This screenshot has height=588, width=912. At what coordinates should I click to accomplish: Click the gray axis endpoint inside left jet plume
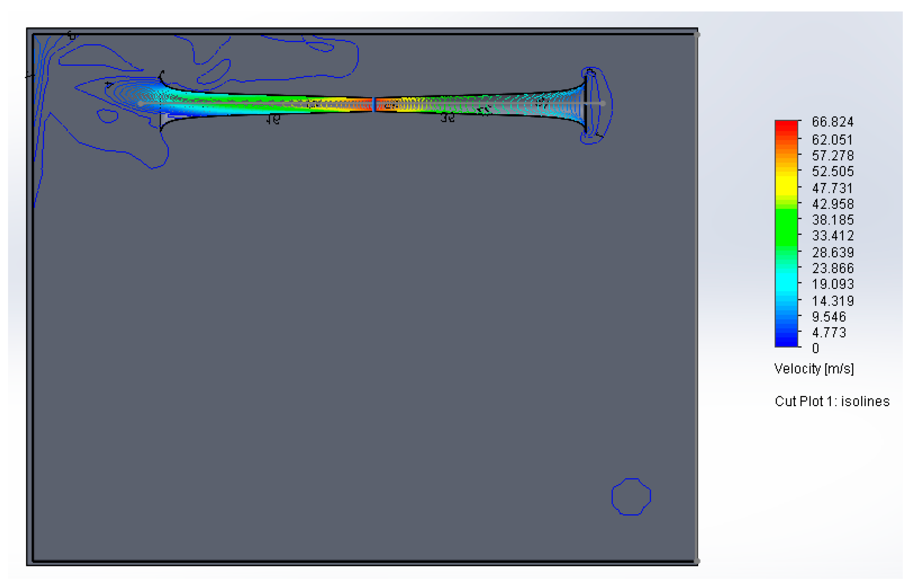pyautogui.click(x=141, y=104)
